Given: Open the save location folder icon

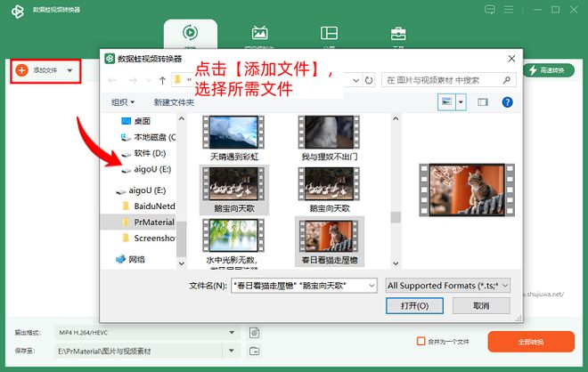Looking at the screenshot, I should tap(254, 352).
